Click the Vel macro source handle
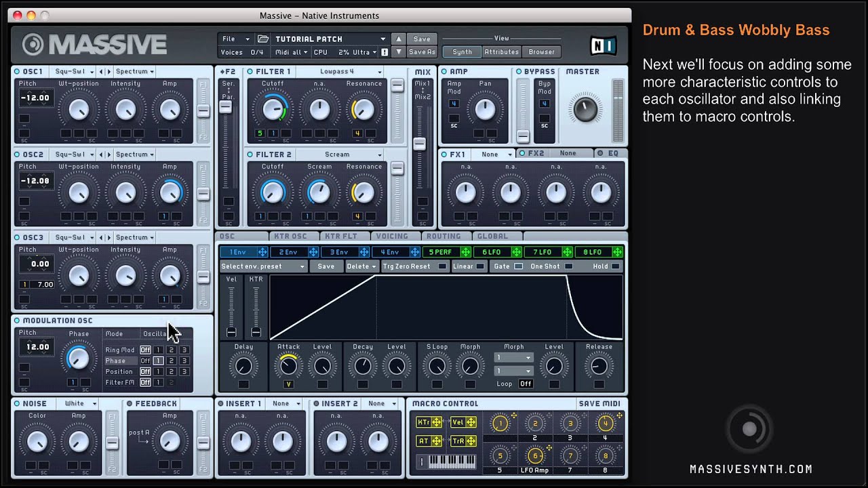Viewport: 868px width, 488px height. pos(471,422)
